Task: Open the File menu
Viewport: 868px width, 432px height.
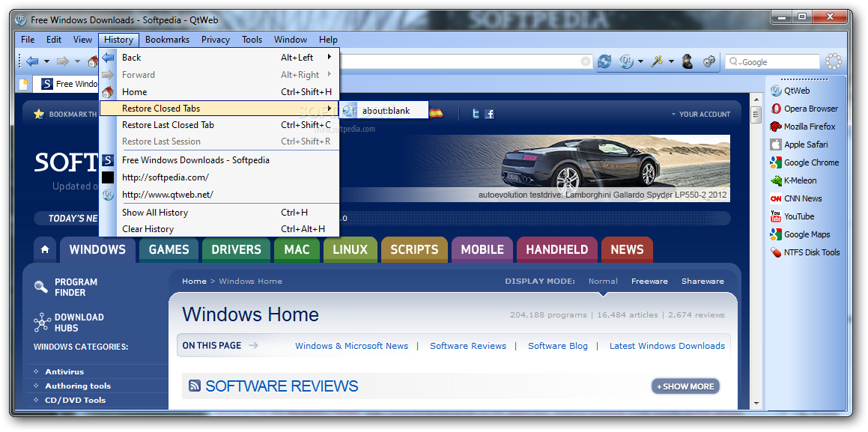Action: (28, 39)
